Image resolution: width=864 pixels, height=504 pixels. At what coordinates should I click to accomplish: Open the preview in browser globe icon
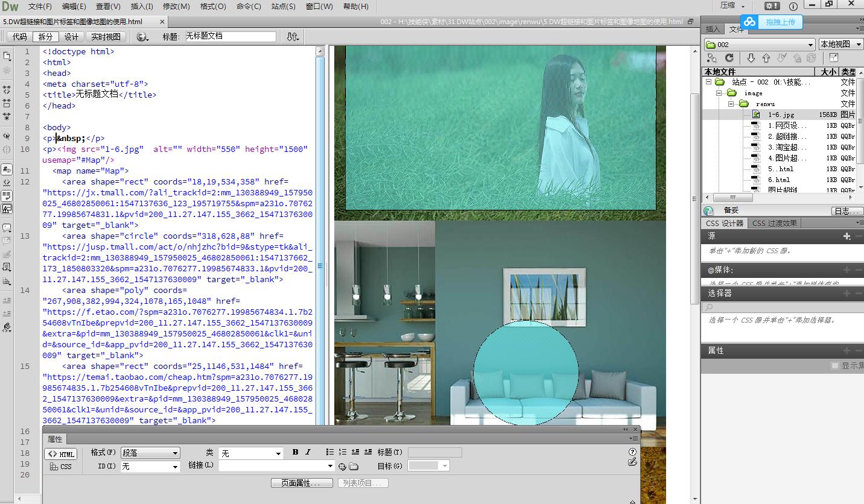[x=142, y=37]
